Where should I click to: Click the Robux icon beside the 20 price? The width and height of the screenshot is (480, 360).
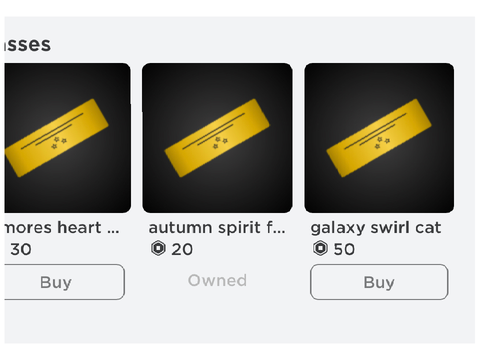click(x=158, y=248)
